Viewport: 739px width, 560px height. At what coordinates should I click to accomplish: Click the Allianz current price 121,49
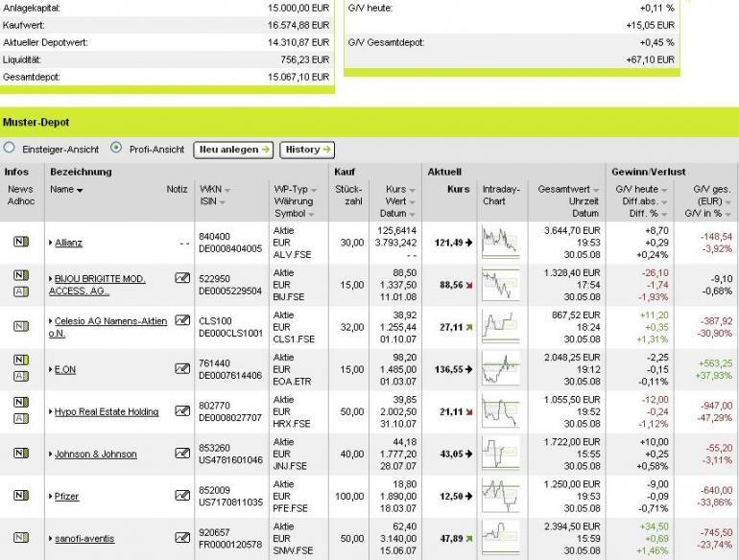click(449, 243)
